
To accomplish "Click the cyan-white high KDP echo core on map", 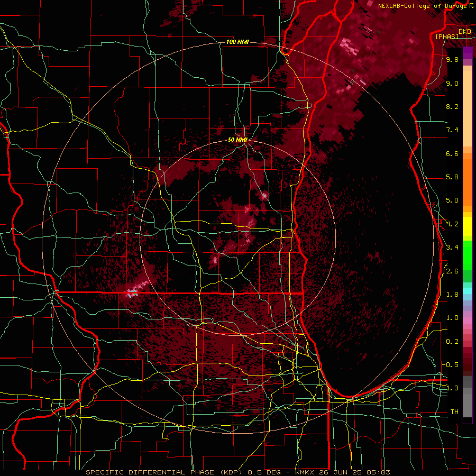I will [132, 293].
